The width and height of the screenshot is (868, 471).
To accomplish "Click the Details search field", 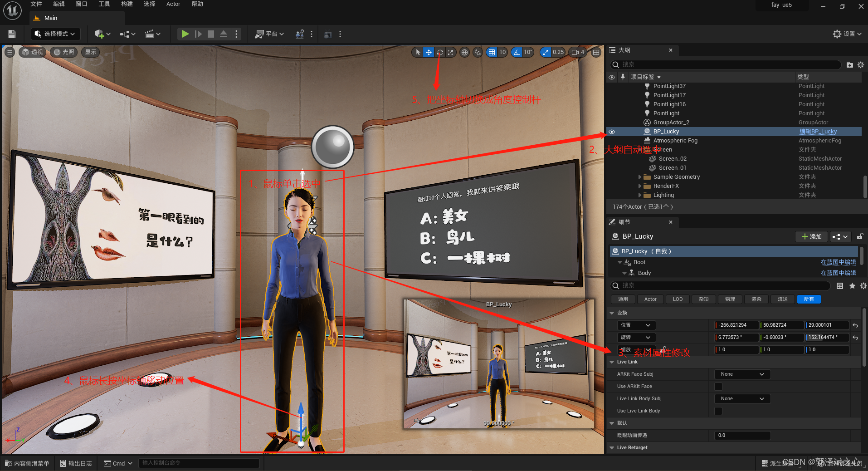I will tap(720, 285).
